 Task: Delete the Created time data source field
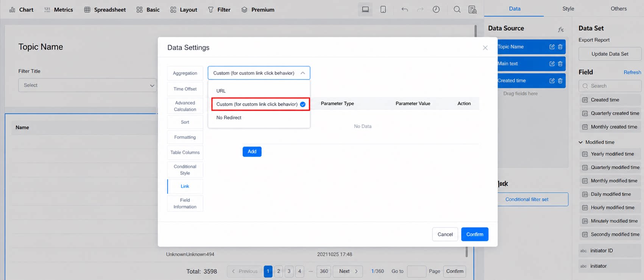click(x=560, y=81)
